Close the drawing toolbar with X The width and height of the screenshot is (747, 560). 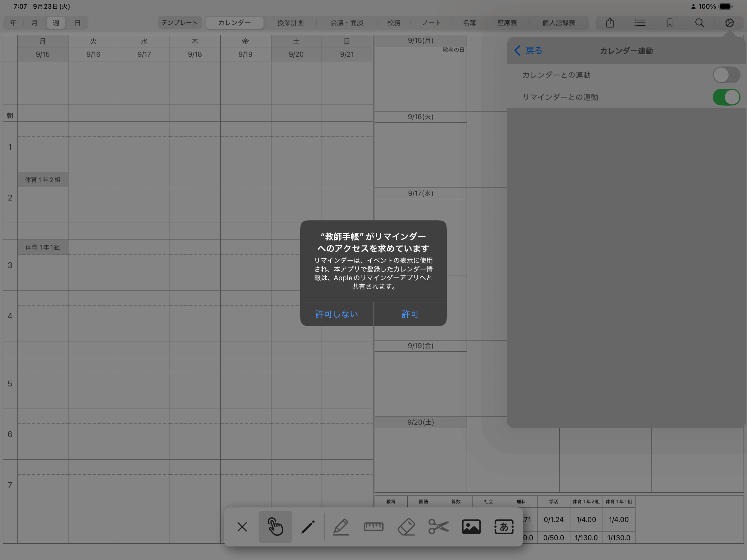click(242, 526)
